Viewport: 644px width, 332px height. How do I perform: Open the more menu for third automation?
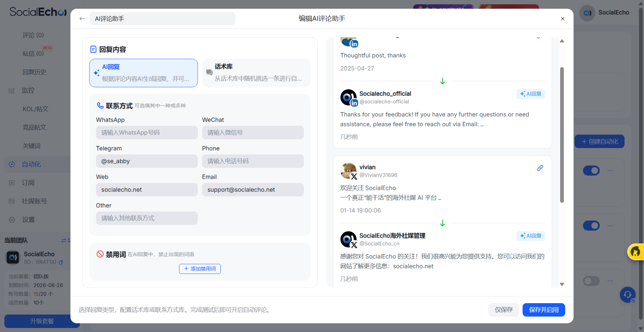coord(610,281)
